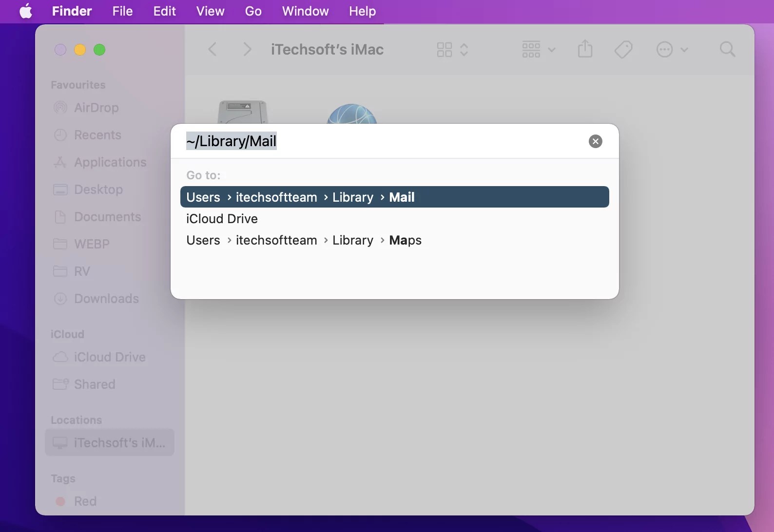Clear the Go to path field
This screenshot has width=774, height=532.
point(595,141)
